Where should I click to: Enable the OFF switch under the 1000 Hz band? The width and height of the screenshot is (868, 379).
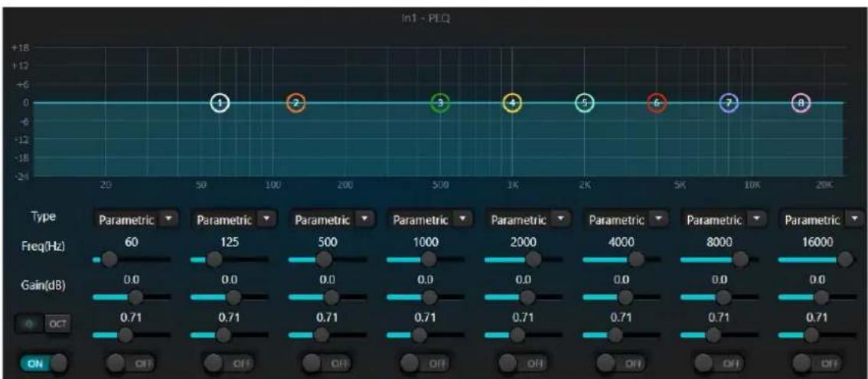(x=425, y=364)
